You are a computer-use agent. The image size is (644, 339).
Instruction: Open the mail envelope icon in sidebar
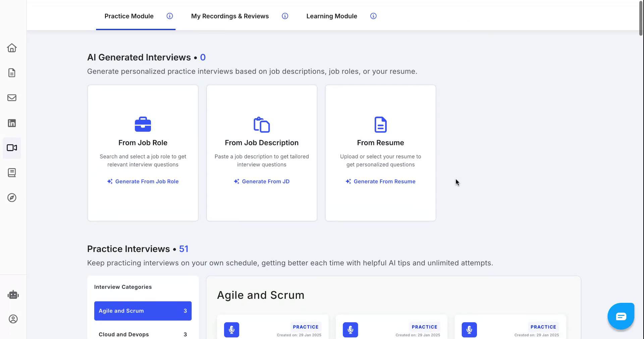pos(12,98)
